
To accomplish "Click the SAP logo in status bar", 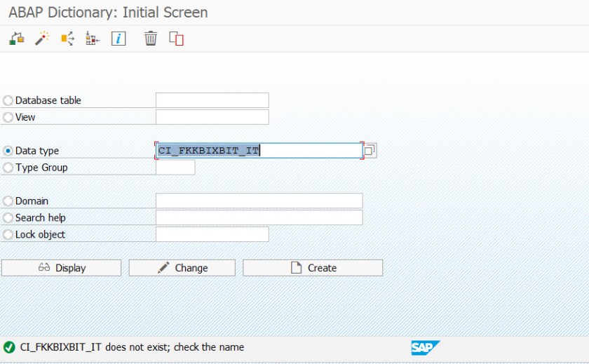I will click(426, 347).
